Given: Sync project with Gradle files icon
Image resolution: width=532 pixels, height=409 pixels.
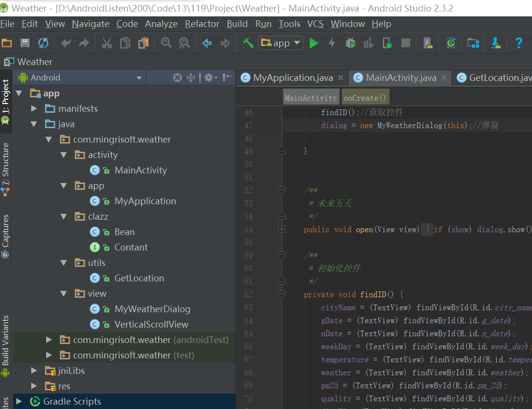Looking at the screenshot, I should click(451, 43).
